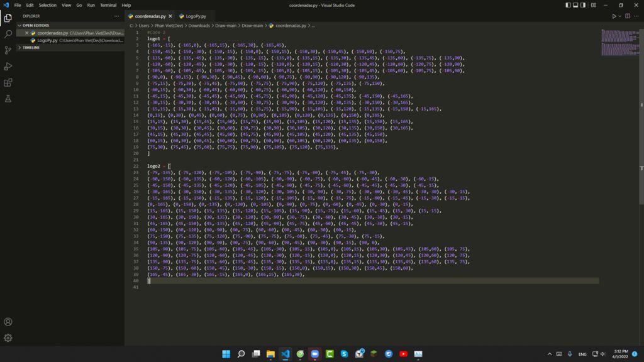Open Task View on taskbar
Image resolution: width=644 pixels, height=362 pixels.
(x=256, y=354)
